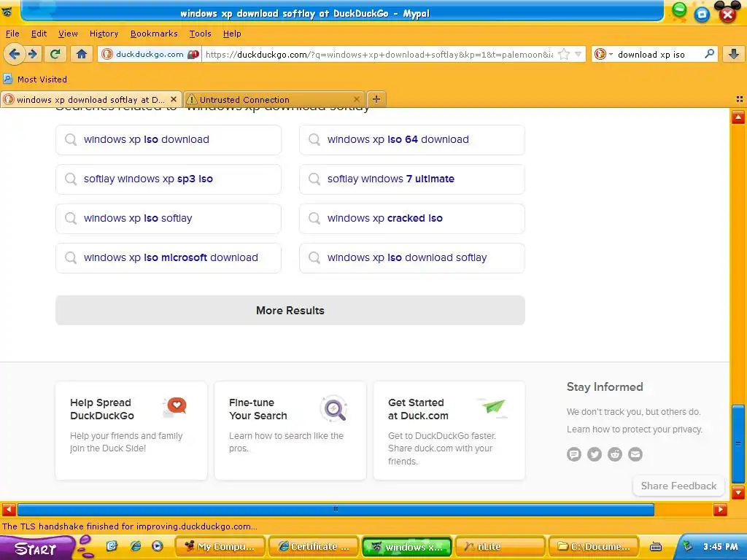This screenshot has width=747, height=560.
Task: Choose search engine via the DuckDuckGo dropdown
Action: (x=603, y=54)
